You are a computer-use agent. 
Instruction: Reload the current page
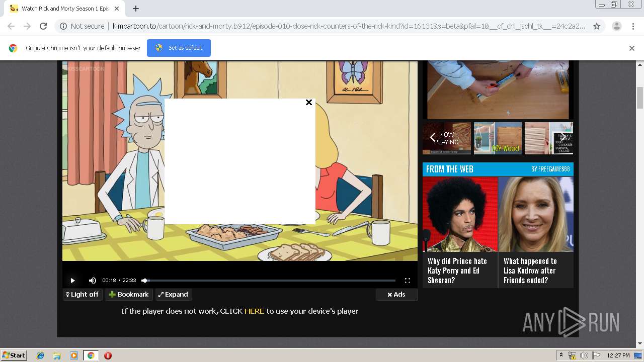point(43,26)
